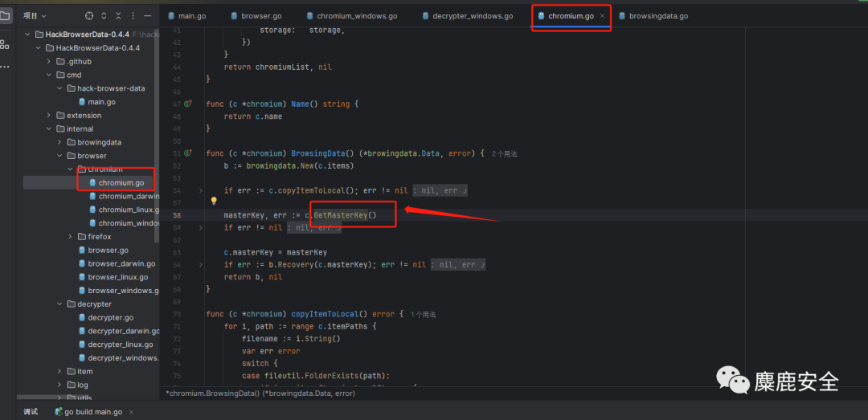The image size is (868, 420).
Task: Click Collapse All in project panel
Action: tap(118, 15)
